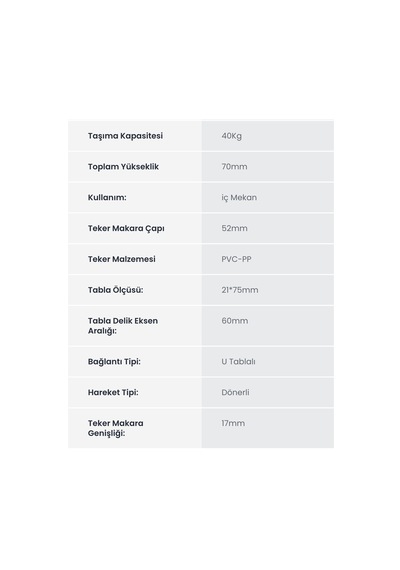Select the PVC-PP material value
The image size is (400, 570).
236,259
